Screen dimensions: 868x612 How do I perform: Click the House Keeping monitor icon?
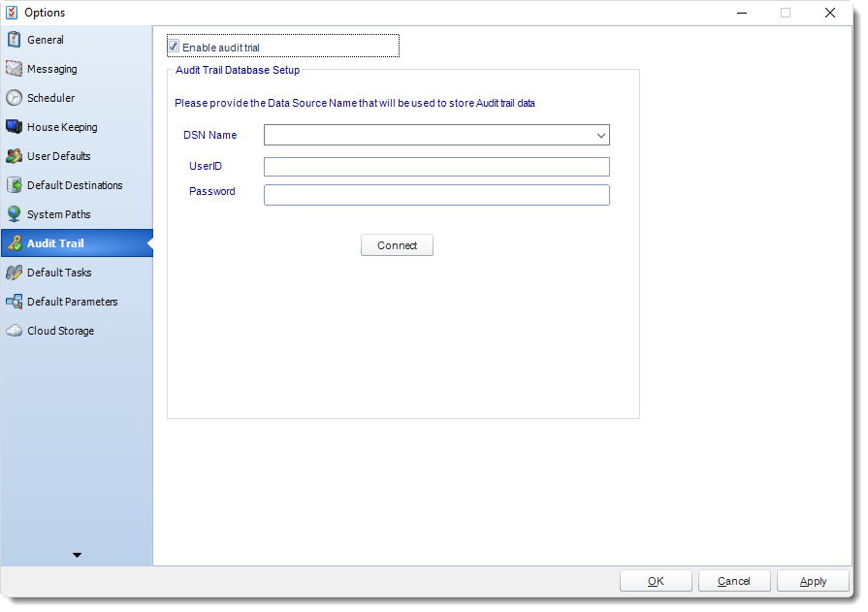coord(14,127)
